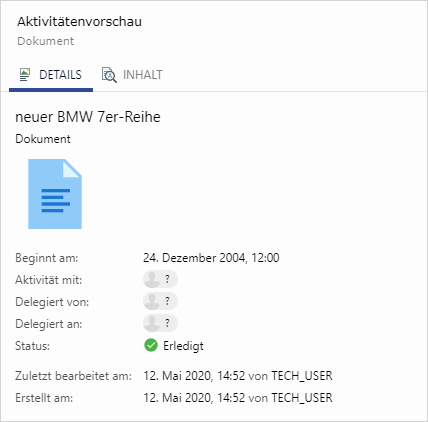This screenshot has width=428, height=422.
Task: Click the question mark beside Delegiert von
Action: pos(168,301)
